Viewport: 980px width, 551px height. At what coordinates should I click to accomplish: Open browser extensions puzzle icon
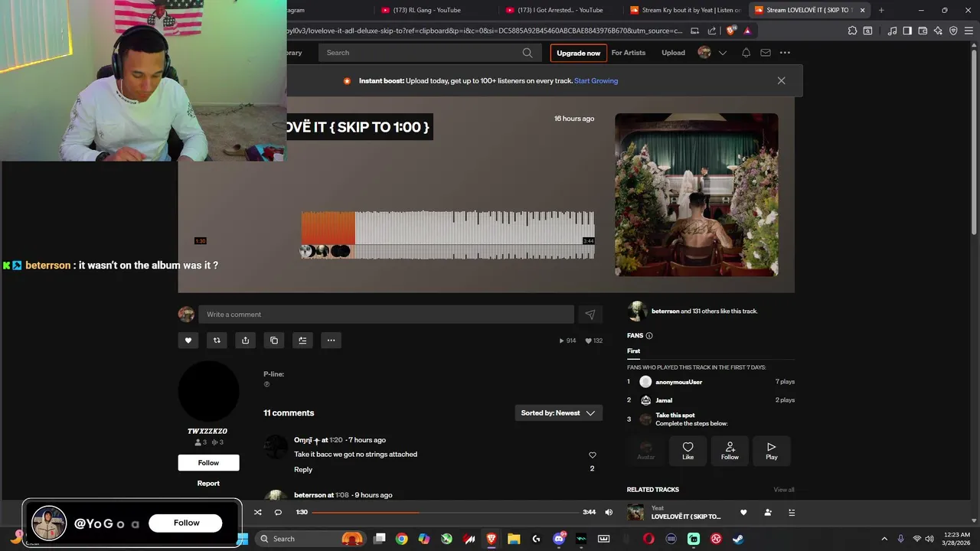(852, 31)
